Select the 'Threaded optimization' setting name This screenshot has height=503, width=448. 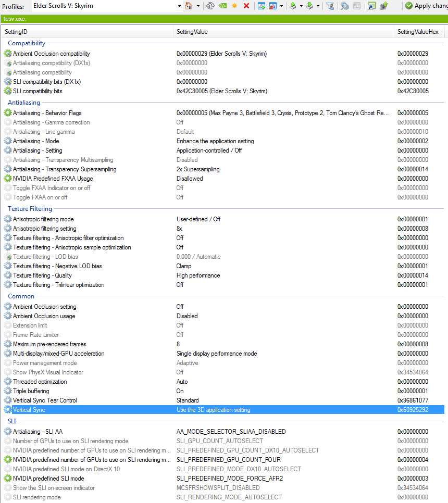40,382
